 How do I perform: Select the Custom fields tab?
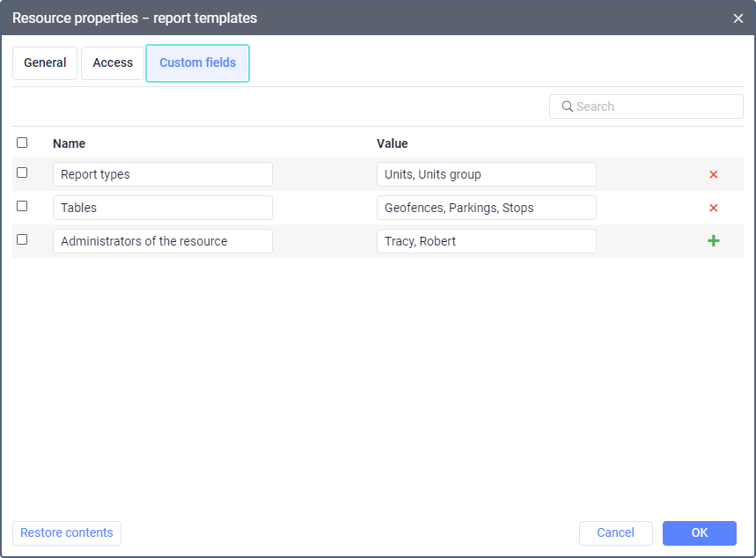pyautogui.click(x=197, y=63)
